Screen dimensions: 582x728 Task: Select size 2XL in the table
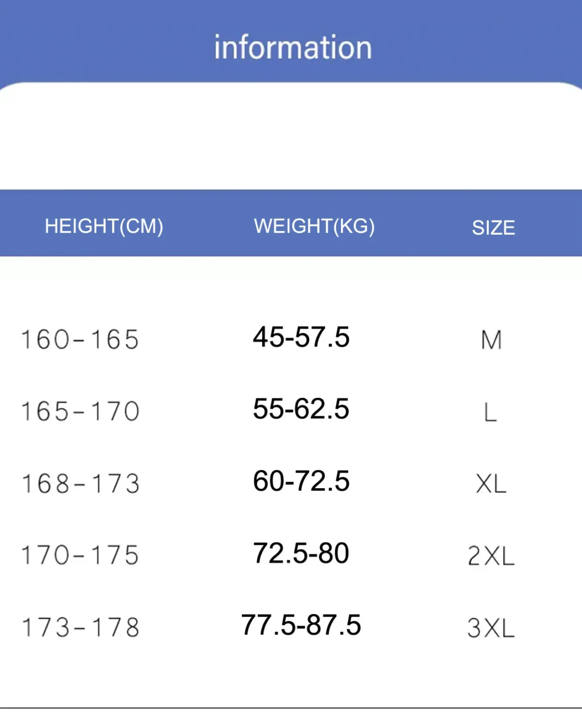(491, 556)
